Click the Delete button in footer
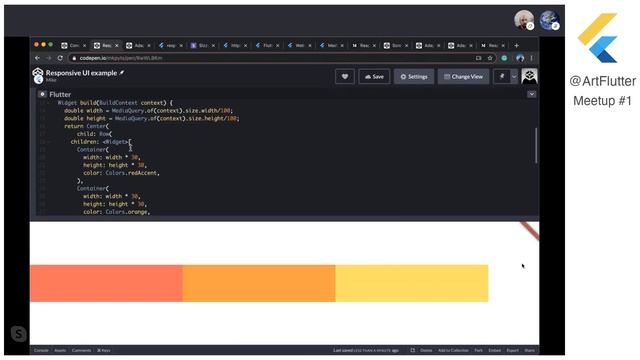The height and width of the screenshot is (360, 640). pyautogui.click(x=426, y=350)
